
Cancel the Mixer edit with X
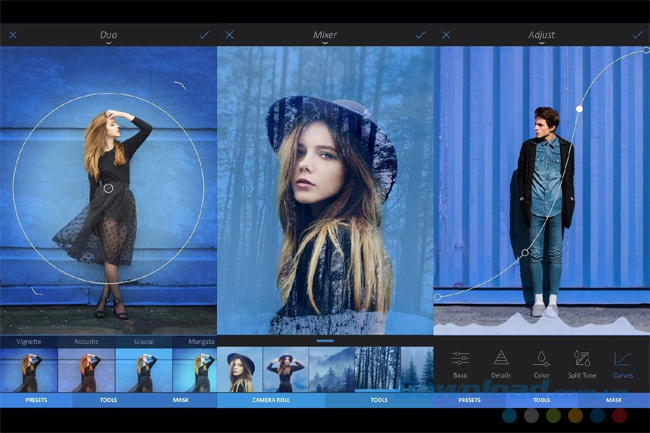tap(230, 34)
